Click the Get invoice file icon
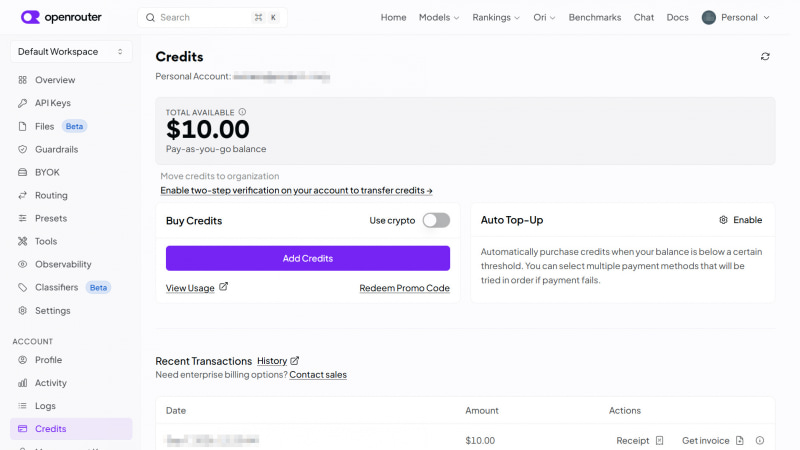The height and width of the screenshot is (450, 800). tap(740, 440)
